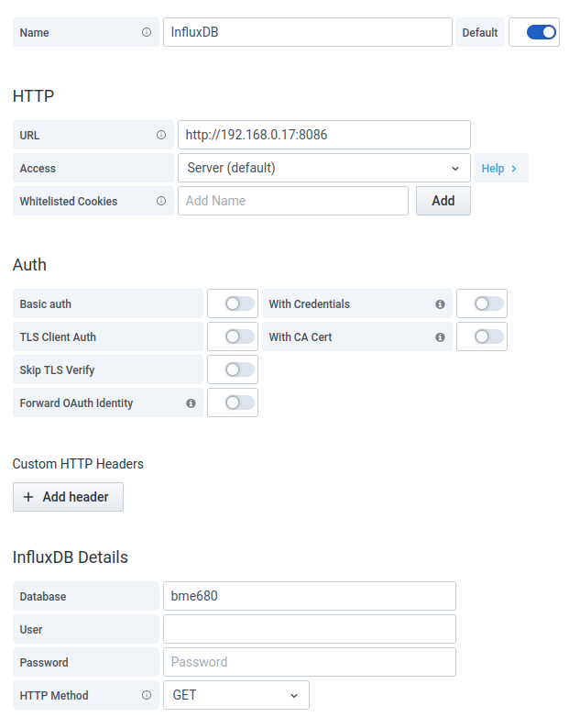The height and width of the screenshot is (728, 580).
Task: Click the empty User input field
Action: [310, 629]
